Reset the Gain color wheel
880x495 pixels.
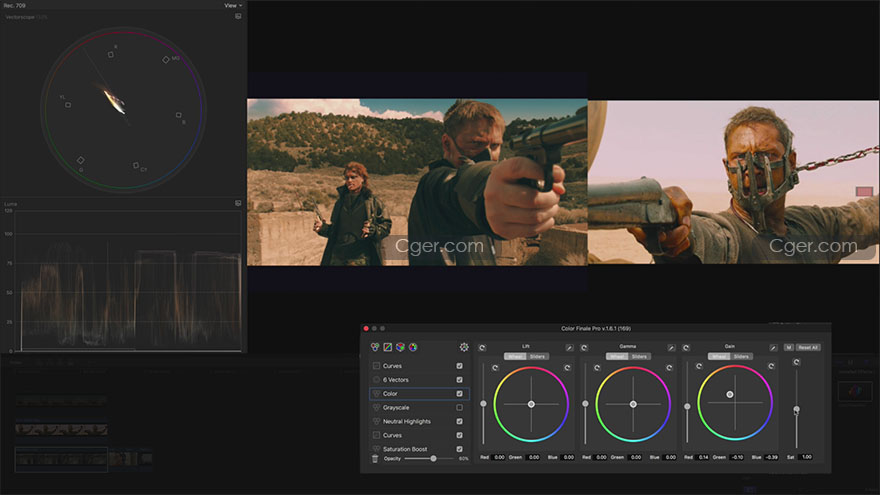pos(771,366)
